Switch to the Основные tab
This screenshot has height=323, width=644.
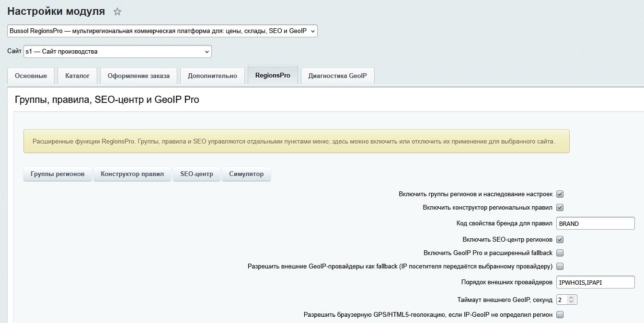(31, 76)
